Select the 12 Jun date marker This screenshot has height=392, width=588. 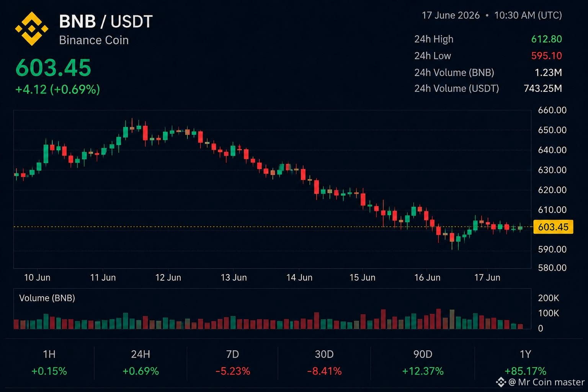click(x=168, y=278)
